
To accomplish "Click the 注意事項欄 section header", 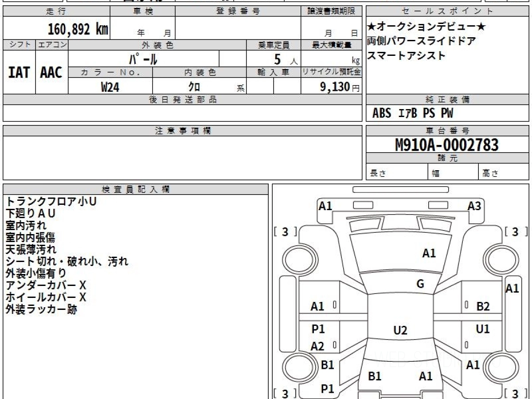I will pyautogui.click(x=183, y=131).
